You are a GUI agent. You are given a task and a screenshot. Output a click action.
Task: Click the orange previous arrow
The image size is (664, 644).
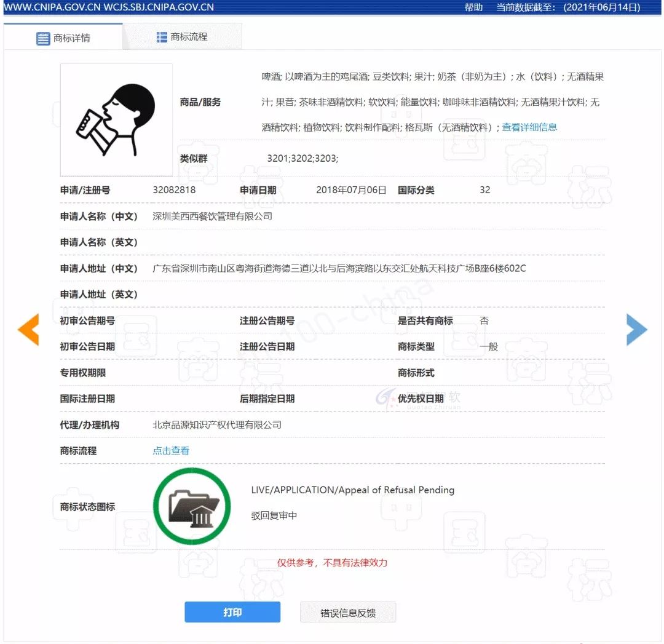click(28, 329)
